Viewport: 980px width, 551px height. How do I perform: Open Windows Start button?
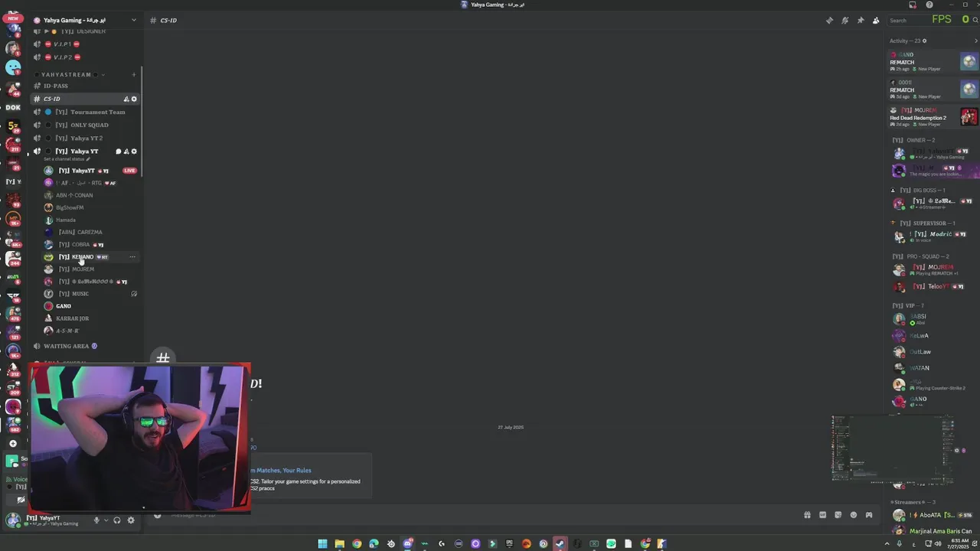coord(322,544)
